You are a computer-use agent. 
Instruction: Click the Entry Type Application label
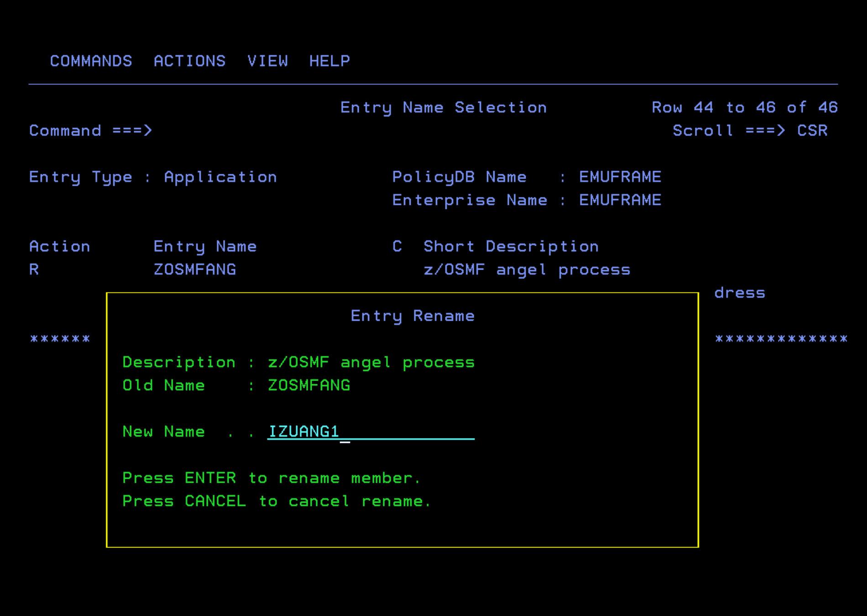click(220, 177)
